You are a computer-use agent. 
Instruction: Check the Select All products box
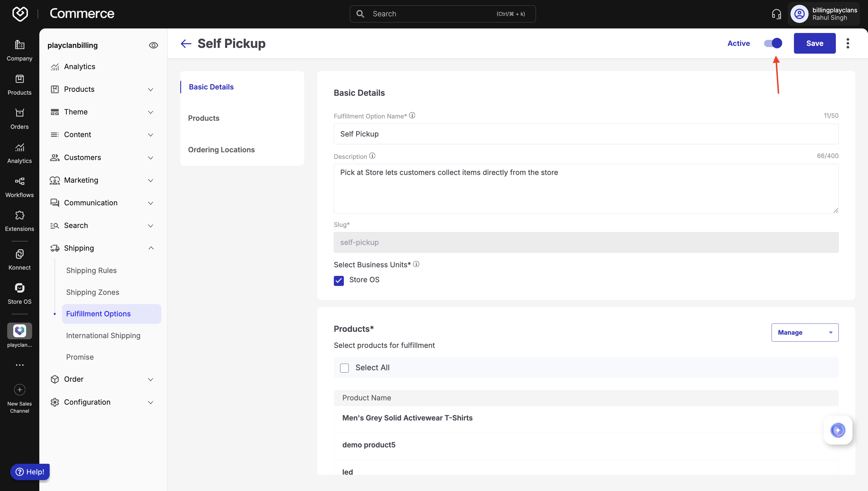[344, 368]
